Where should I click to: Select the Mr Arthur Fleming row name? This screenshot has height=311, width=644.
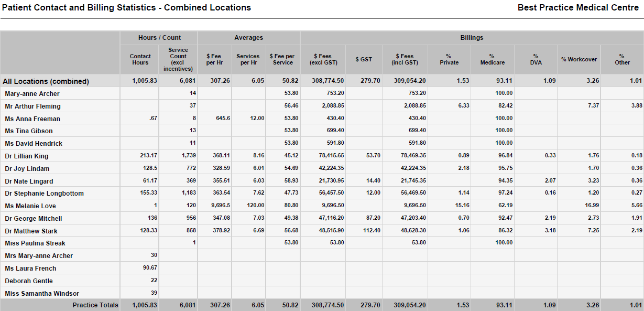tap(32, 106)
